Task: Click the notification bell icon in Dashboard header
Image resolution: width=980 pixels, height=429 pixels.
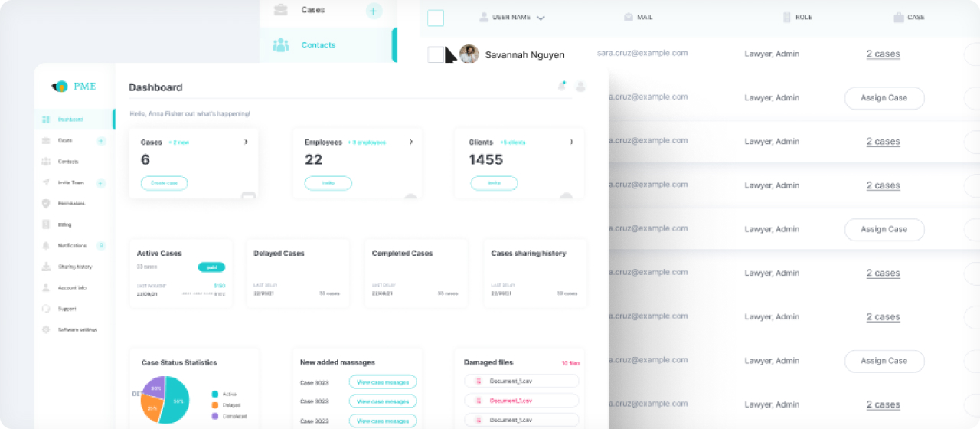Action: [x=561, y=87]
